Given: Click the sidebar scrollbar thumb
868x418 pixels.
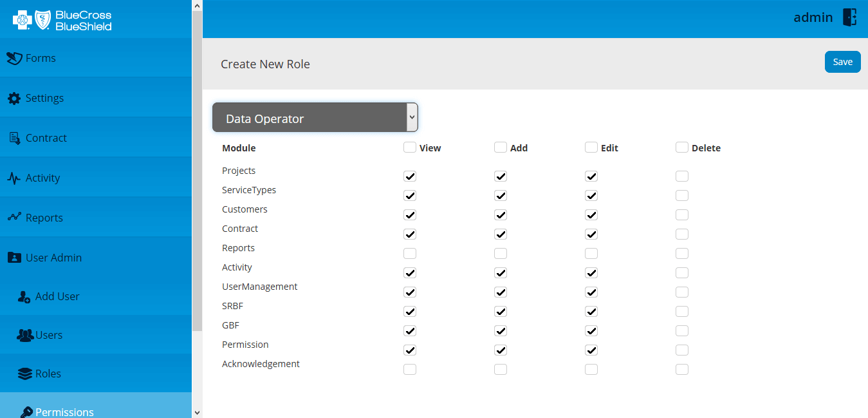Looking at the screenshot, I should (x=197, y=171).
